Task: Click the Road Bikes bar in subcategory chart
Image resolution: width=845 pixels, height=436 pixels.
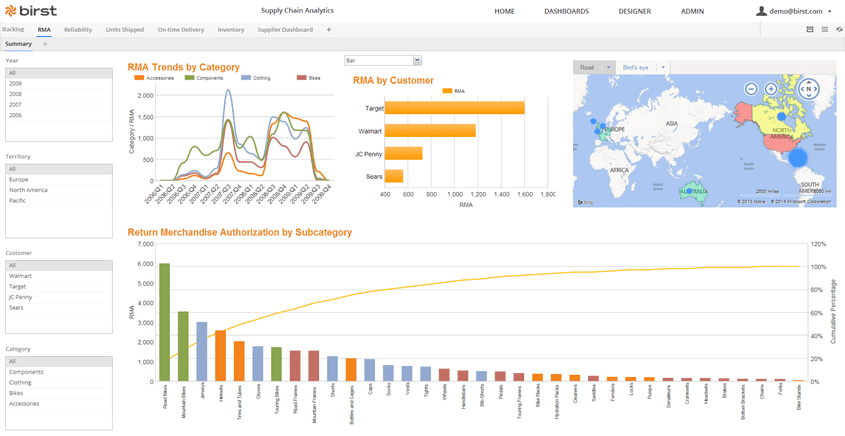Action: point(164,322)
